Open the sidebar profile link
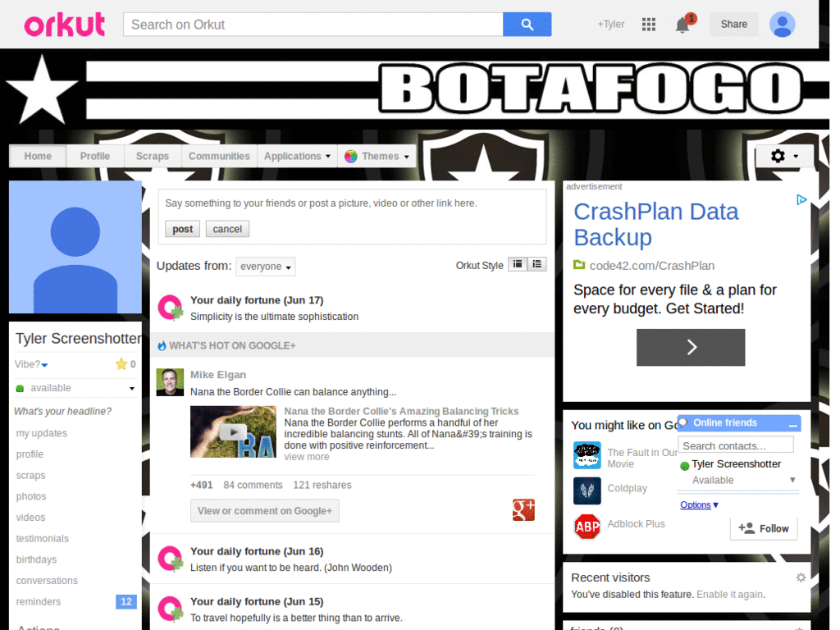The width and height of the screenshot is (840, 630). 30,454
